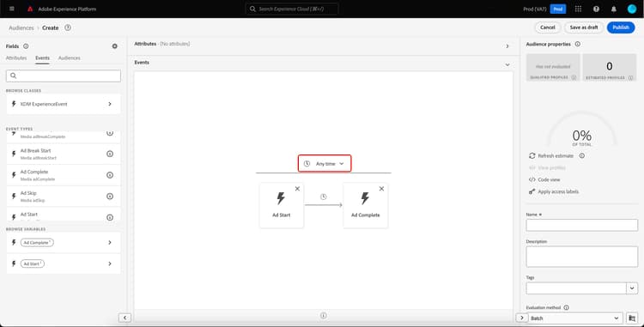
Task: Open the apps grid switcher
Action: click(x=578, y=9)
